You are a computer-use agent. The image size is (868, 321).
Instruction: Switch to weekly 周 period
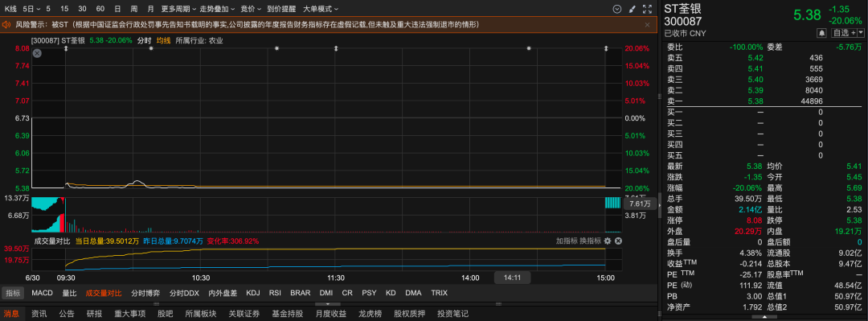(x=134, y=9)
